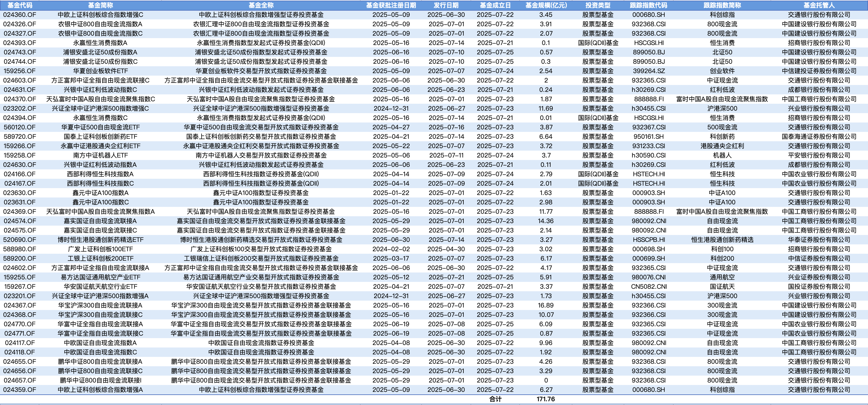This screenshot has height=405, width=868.
Task: Click index code 399264.SZ
Action: (649, 71)
